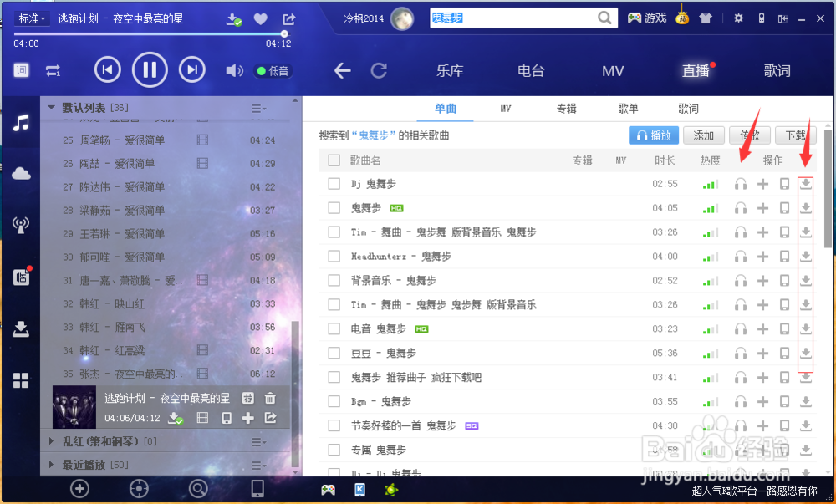Open the cloud music panel in the sidebar

(21, 173)
